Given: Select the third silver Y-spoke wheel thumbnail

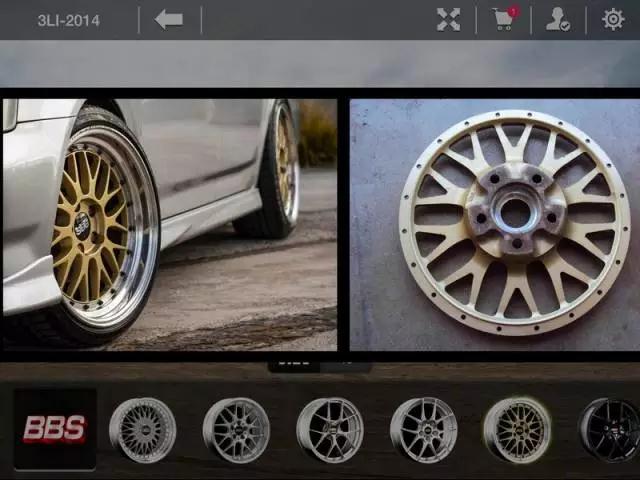Looking at the screenshot, I should [330, 430].
